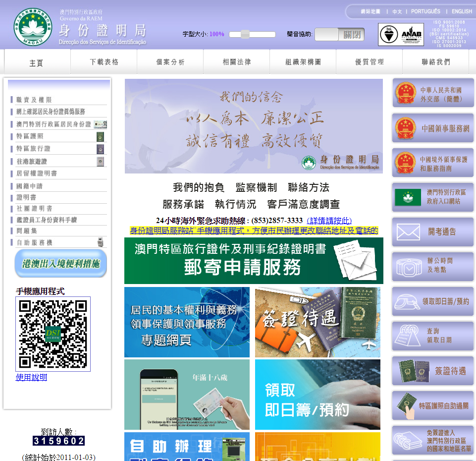Screen dimensions: 476x461
Task: Click the Macau DSI lotus logo
Action: click(33, 27)
